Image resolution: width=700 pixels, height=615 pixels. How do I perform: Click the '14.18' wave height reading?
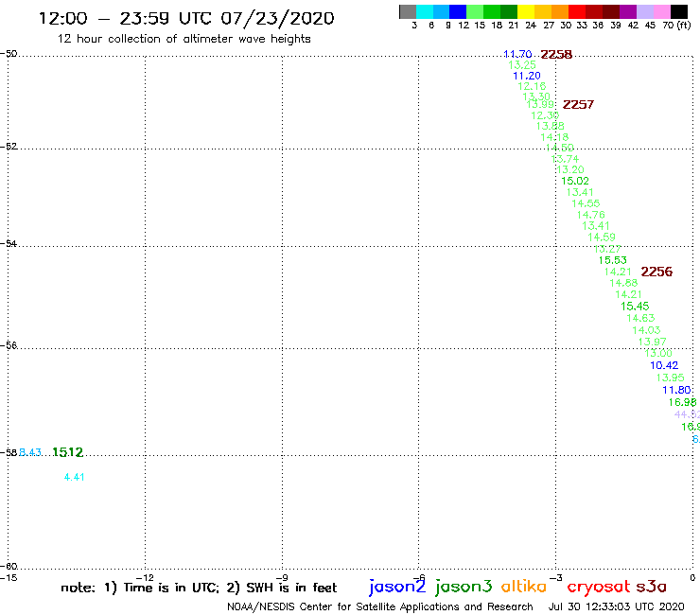[554, 137]
